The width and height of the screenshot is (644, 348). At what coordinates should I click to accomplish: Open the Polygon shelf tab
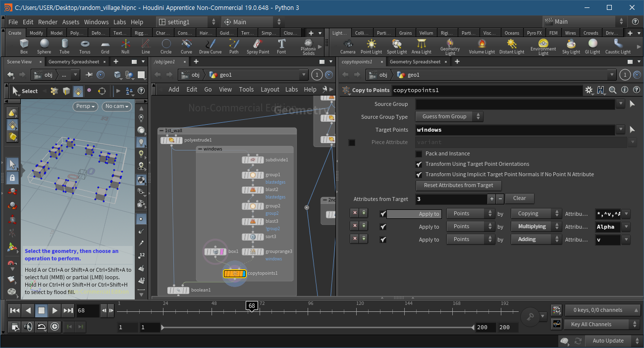(x=77, y=33)
